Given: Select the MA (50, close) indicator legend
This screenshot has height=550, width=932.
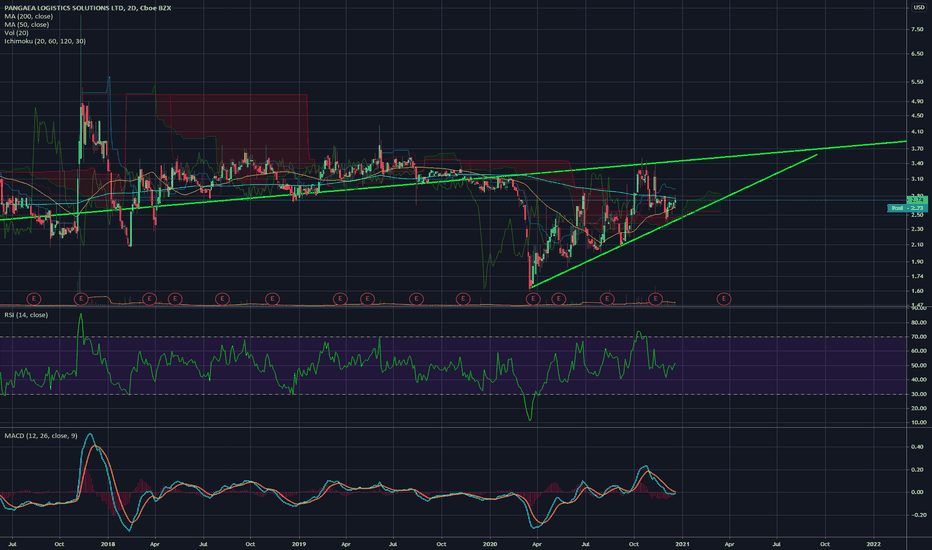Looking at the screenshot, I should 27,24.
